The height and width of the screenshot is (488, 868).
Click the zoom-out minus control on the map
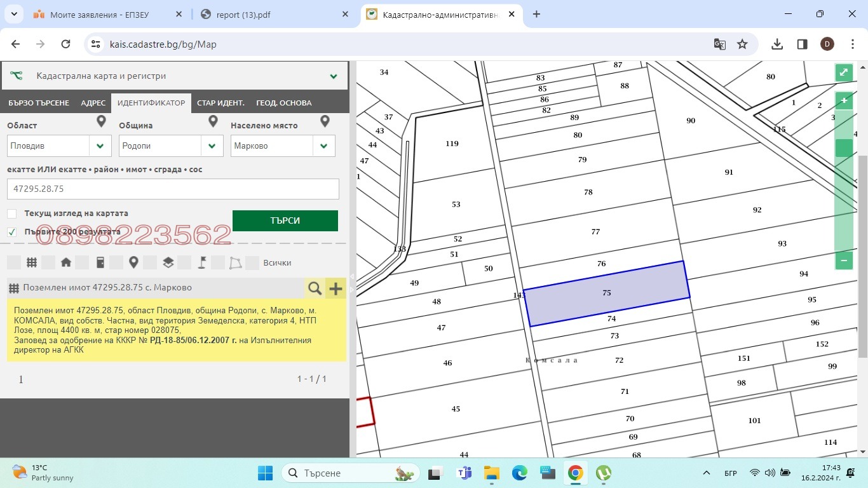point(843,261)
